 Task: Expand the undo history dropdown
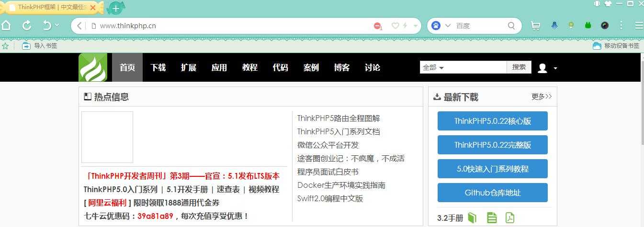coord(57,25)
